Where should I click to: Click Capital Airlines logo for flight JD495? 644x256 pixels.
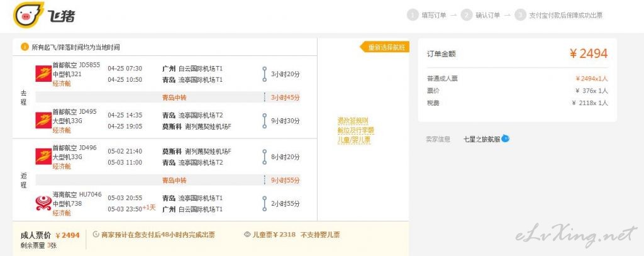coord(43,120)
